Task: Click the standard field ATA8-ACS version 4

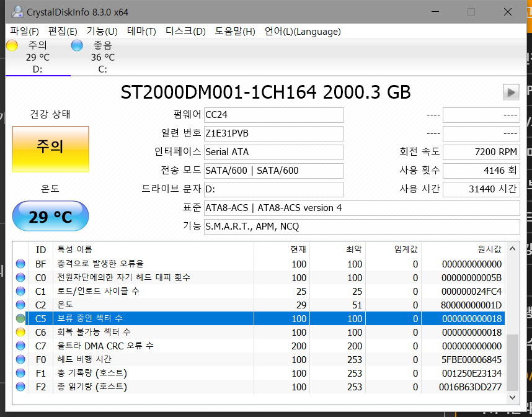Action: click(361, 208)
